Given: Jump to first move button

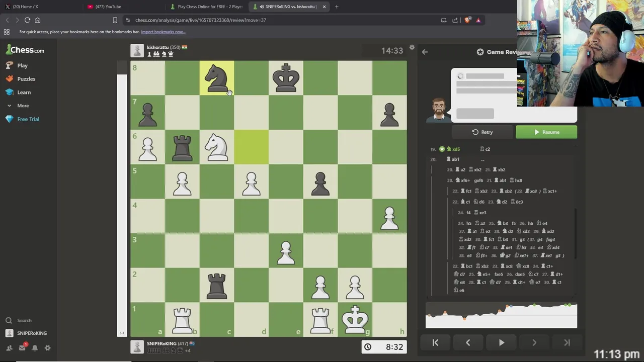Looking at the screenshot, I should click(x=435, y=342).
